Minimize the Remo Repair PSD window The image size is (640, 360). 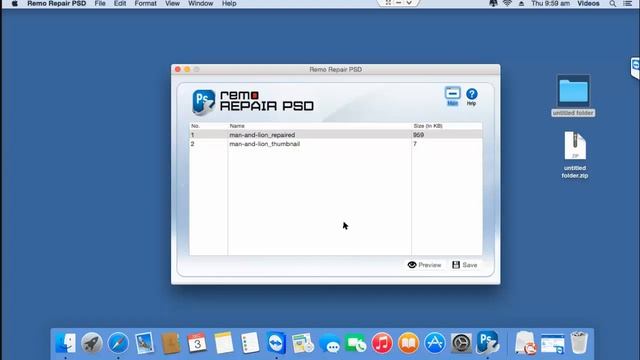[187, 69]
